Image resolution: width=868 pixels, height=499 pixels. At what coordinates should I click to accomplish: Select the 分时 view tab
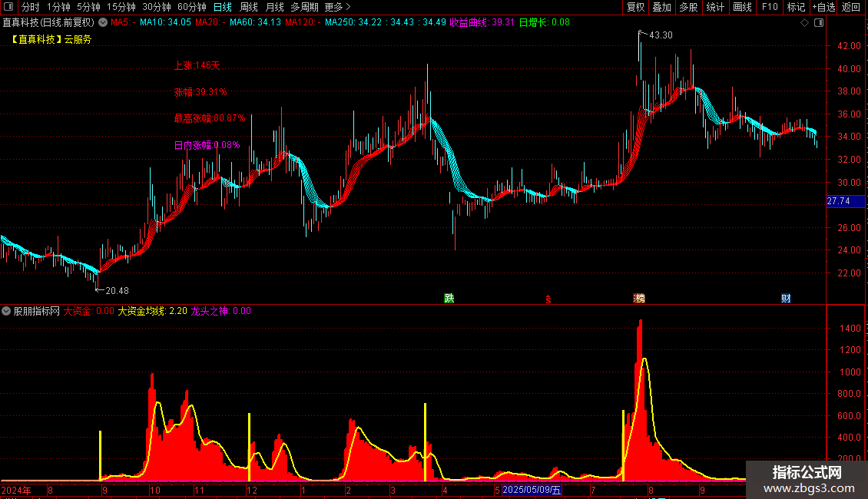[x=31, y=7]
